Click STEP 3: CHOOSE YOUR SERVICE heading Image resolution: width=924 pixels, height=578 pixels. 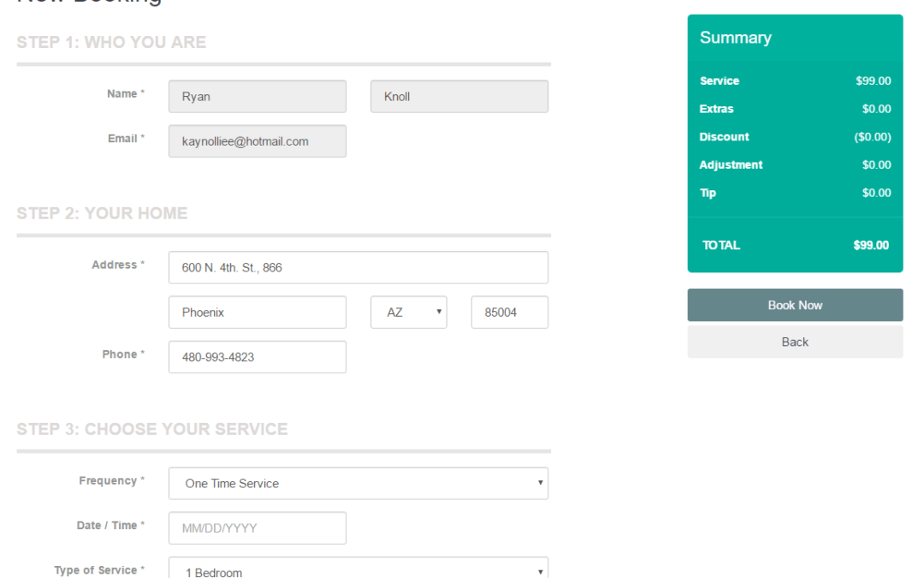152,429
